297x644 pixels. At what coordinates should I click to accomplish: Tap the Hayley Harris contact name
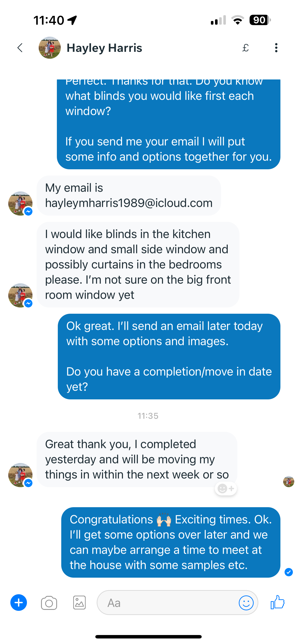(x=104, y=48)
